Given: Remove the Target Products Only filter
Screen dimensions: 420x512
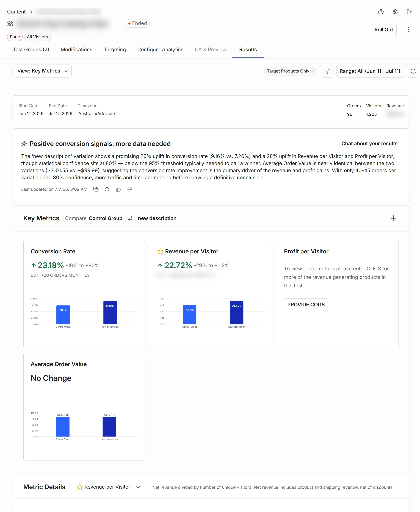Looking at the screenshot, I should click(313, 71).
